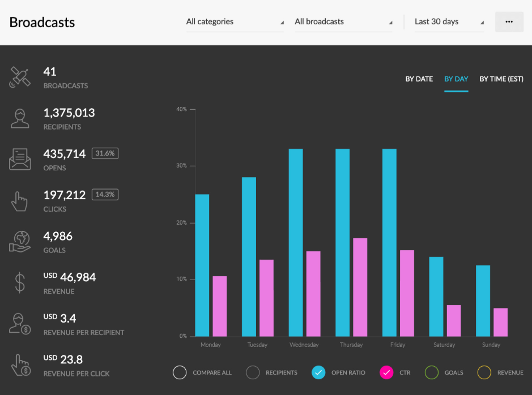532x395 pixels.
Task: Open the three-dot more options button
Action: 509,22
